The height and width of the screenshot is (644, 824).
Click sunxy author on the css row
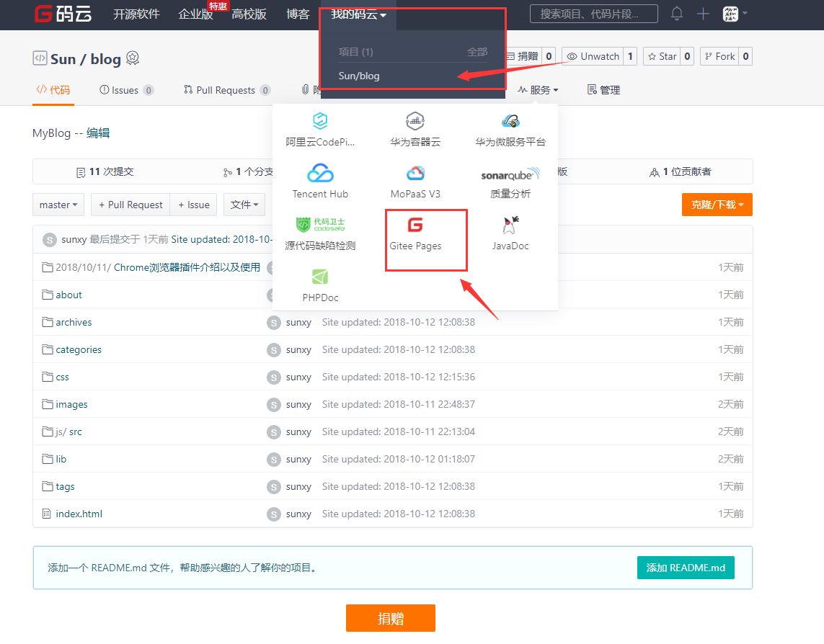pyautogui.click(x=298, y=377)
